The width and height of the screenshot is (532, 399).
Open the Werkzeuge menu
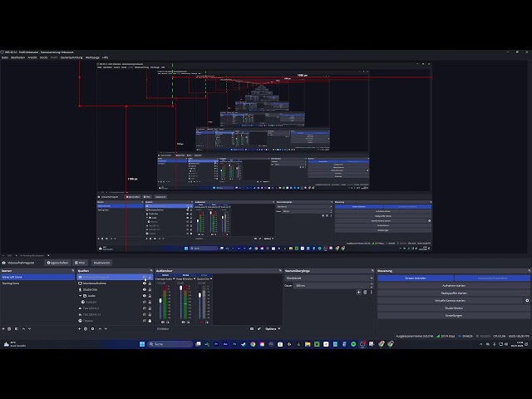point(92,57)
